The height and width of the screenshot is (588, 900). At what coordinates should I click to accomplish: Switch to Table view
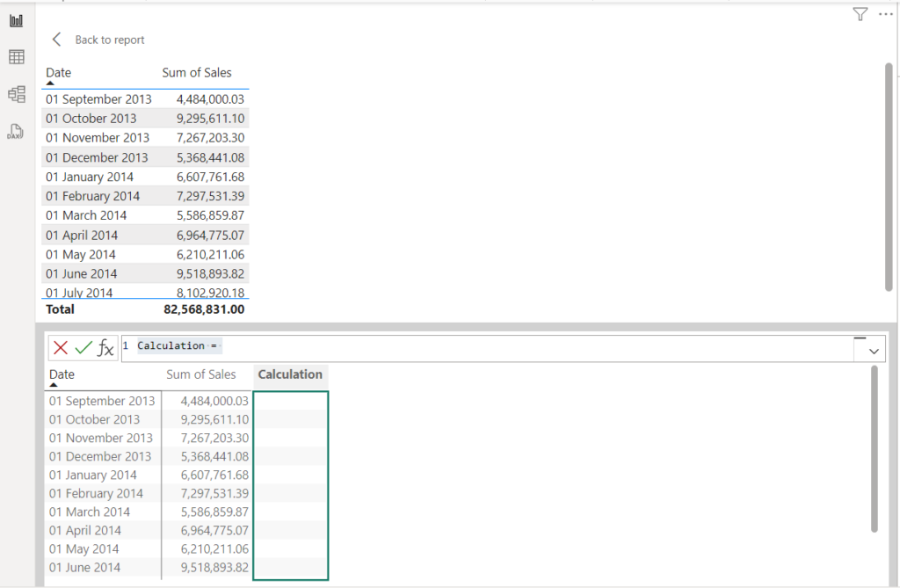(x=16, y=56)
